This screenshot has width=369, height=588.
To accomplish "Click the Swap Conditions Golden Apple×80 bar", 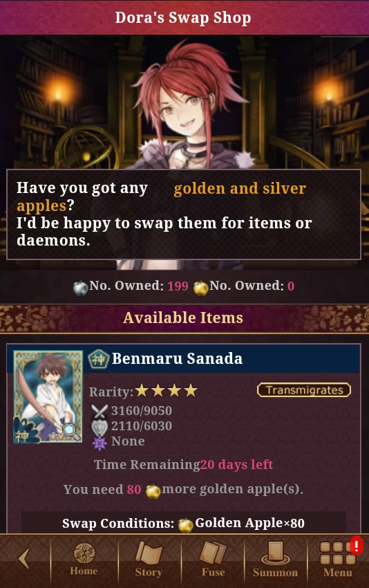I will [x=184, y=523].
